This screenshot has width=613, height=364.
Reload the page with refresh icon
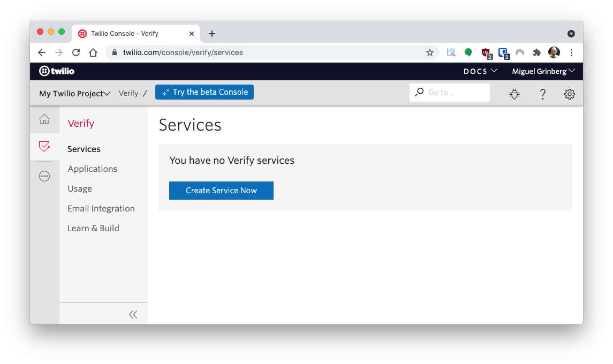coord(76,53)
